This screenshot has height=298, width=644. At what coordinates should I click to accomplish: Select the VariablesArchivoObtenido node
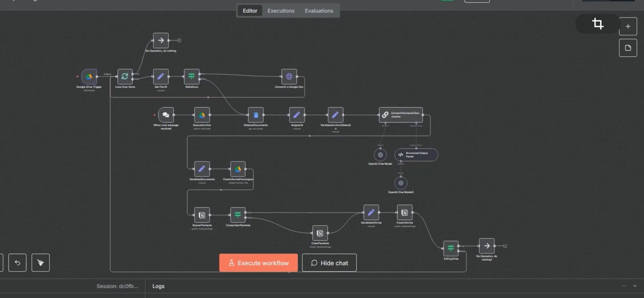click(335, 115)
